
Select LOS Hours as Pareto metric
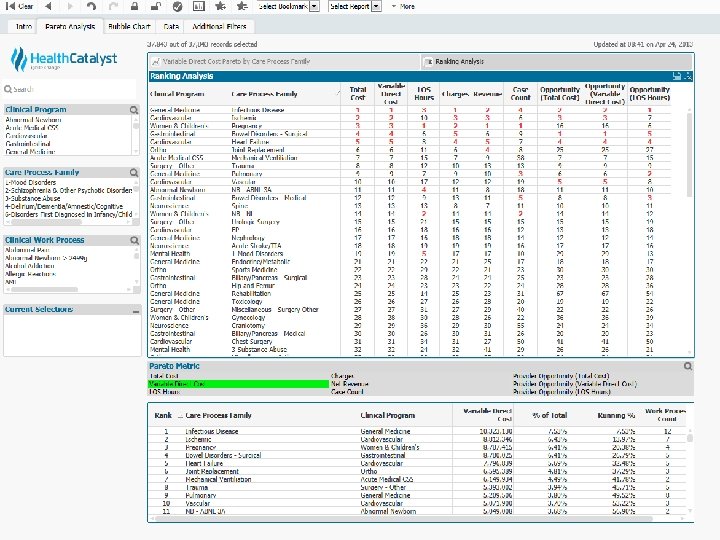pos(238,392)
